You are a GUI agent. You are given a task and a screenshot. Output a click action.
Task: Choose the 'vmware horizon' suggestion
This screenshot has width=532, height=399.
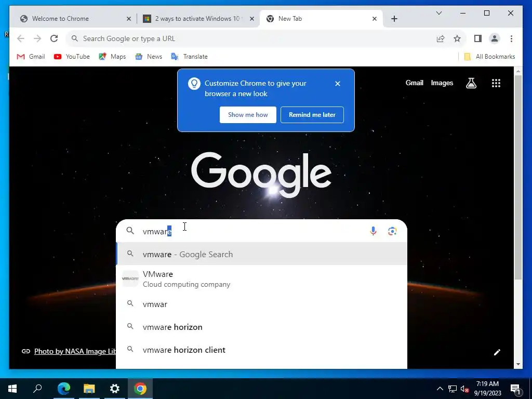coord(261,327)
